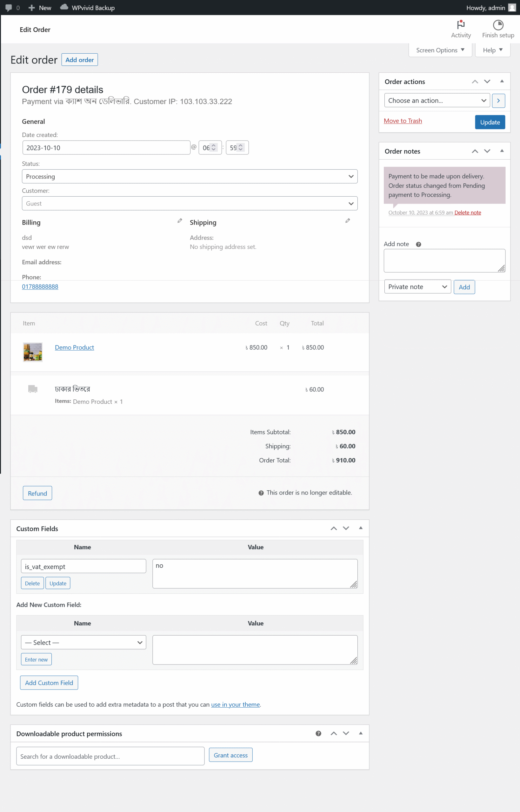This screenshot has height=812, width=520.
Task: Collapse the Order actions panel
Action: [x=502, y=81]
